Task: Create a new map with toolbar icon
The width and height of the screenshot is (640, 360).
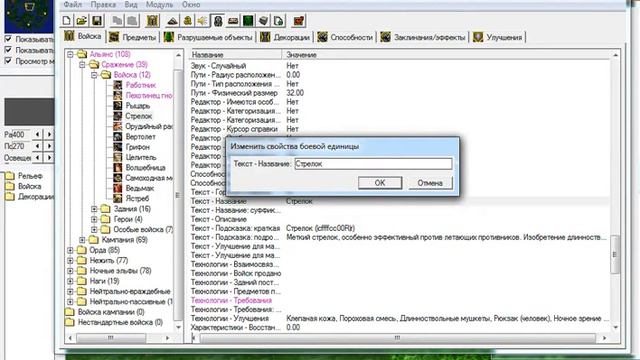Action: (67, 20)
